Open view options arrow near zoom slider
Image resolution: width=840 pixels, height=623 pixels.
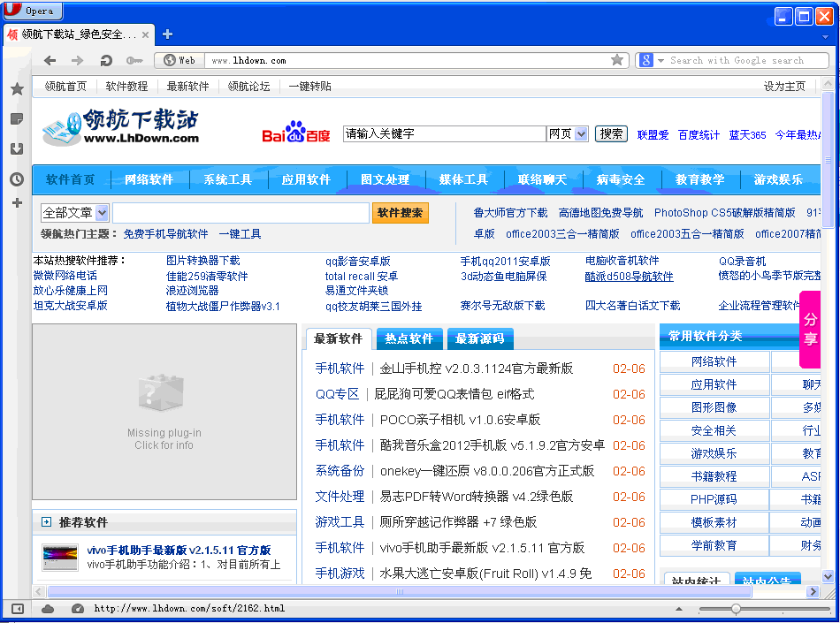coord(679,609)
